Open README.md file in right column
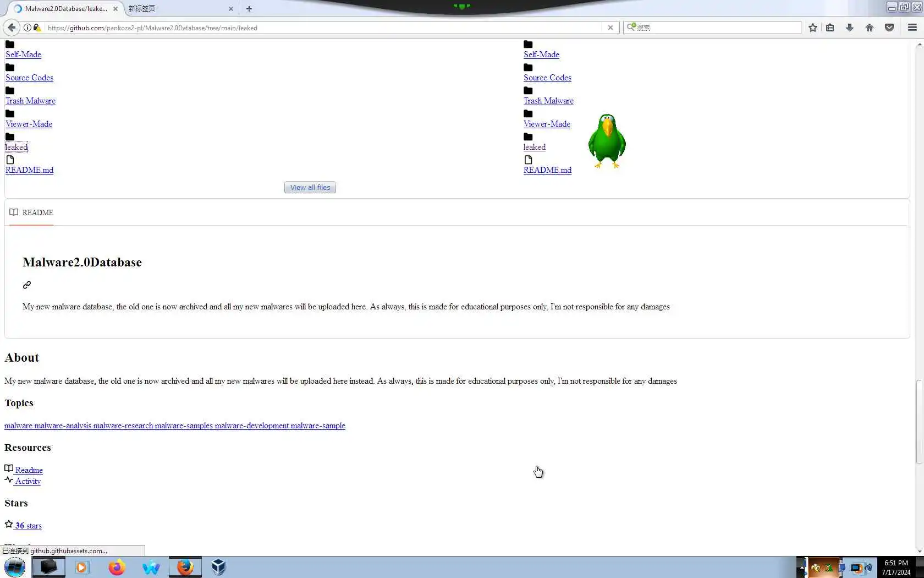 547,170
